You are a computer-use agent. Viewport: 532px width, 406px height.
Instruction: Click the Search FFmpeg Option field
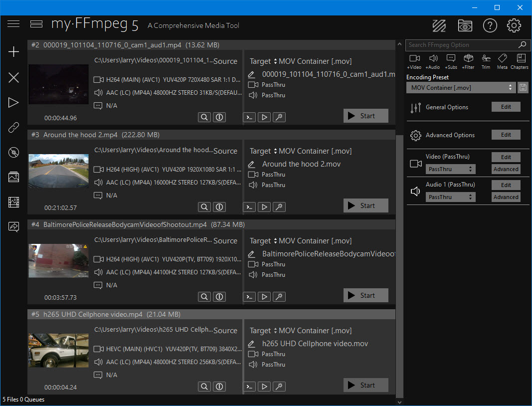(x=461, y=45)
